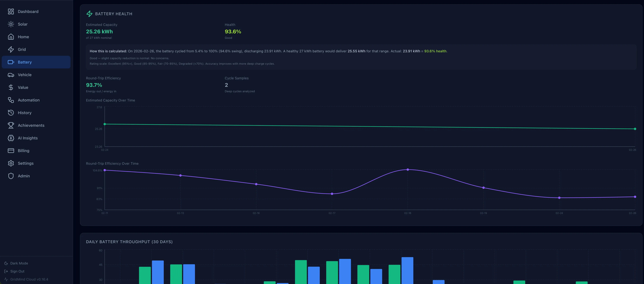The image size is (644, 284).
Task: Click the Grid lightning bolt icon
Action: [11, 49]
